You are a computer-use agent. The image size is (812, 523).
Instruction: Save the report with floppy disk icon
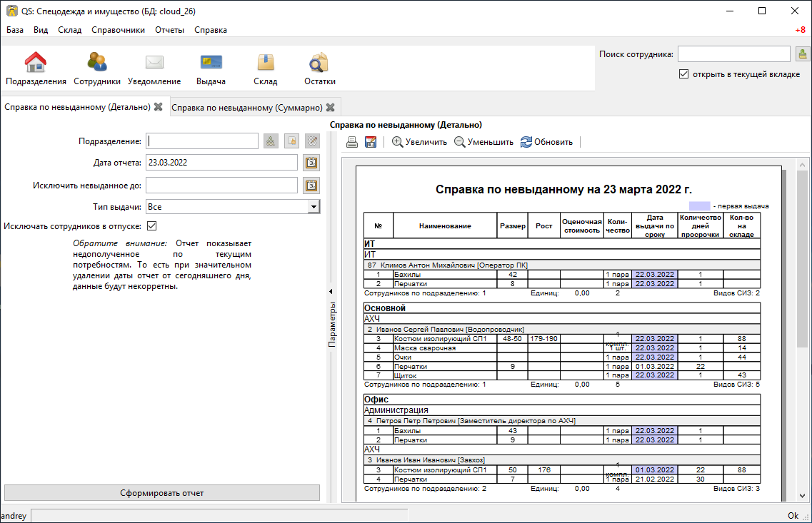click(x=371, y=142)
